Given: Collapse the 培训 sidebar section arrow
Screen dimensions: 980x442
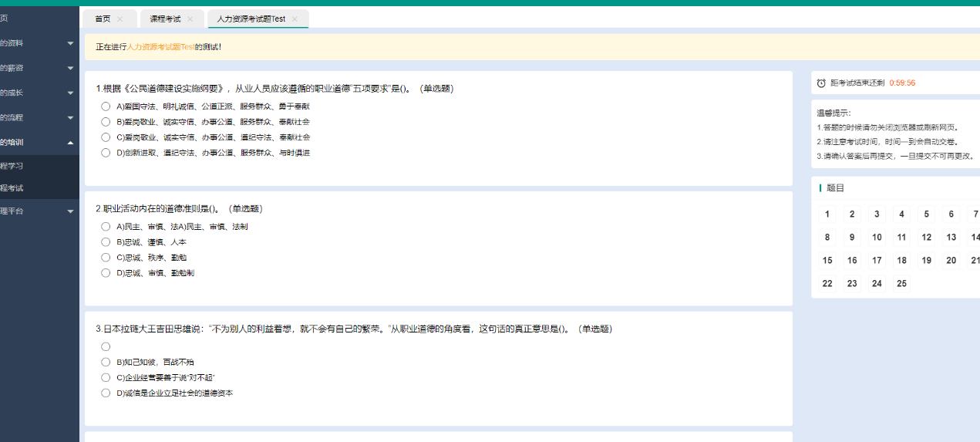Looking at the screenshot, I should 70,143.
